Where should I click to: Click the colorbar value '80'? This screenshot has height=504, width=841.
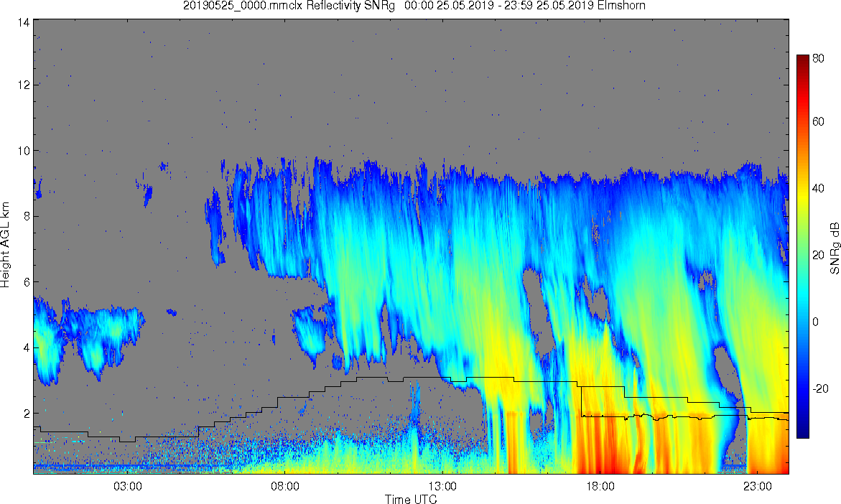(x=818, y=59)
